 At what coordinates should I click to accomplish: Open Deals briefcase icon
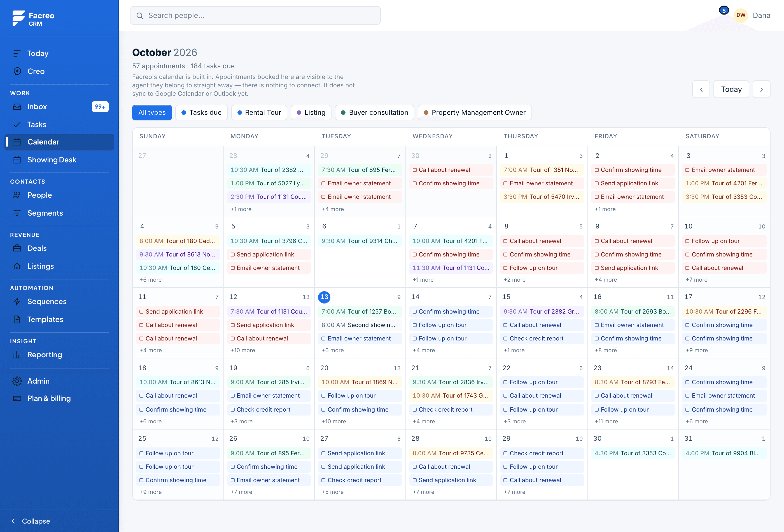coord(17,249)
